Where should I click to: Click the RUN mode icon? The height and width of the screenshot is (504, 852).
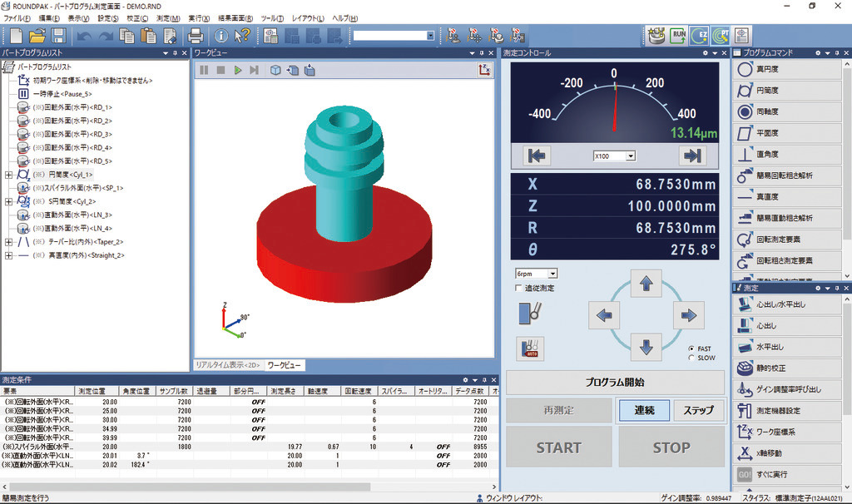(678, 36)
